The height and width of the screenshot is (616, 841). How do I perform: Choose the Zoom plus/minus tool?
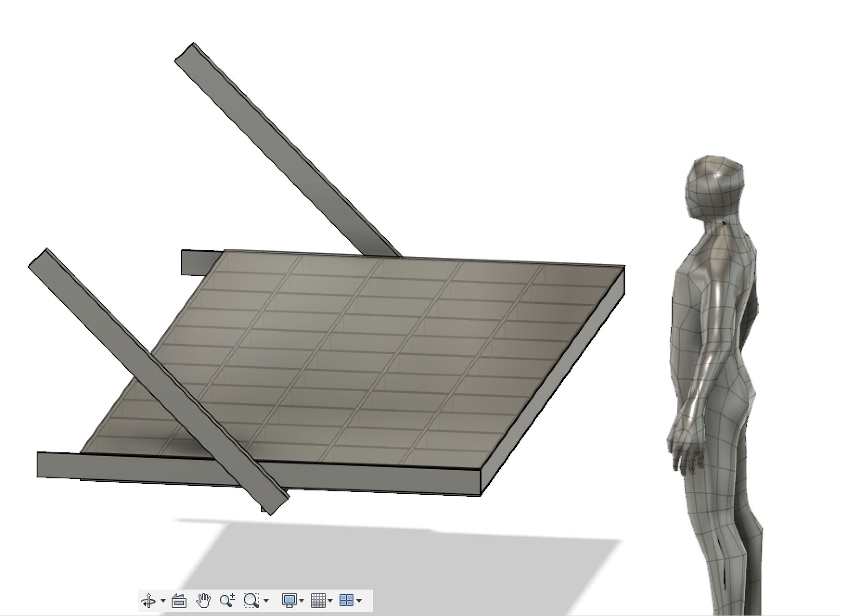pyautogui.click(x=227, y=601)
